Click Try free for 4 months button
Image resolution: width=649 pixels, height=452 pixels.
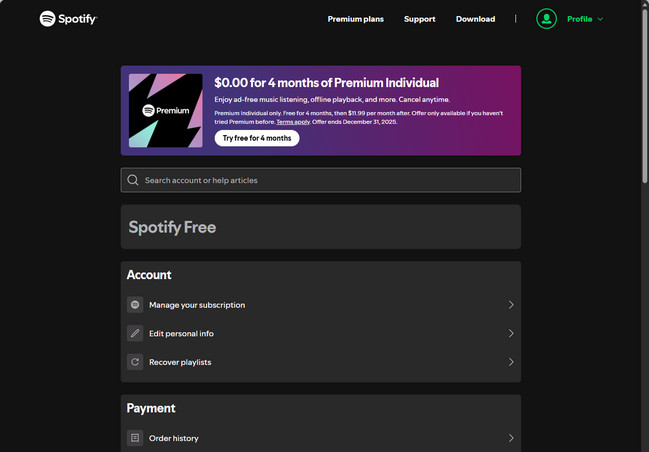[x=257, y=138]
